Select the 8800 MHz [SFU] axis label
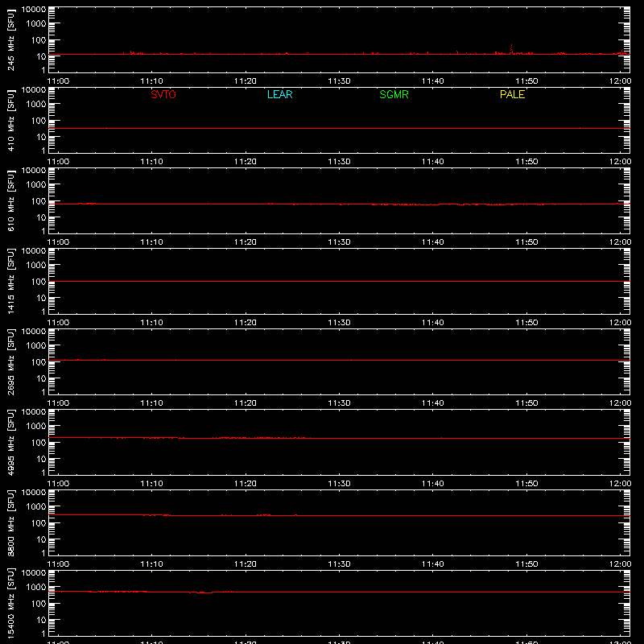This screenshot has width=644, height=644. tap(10, 522)
